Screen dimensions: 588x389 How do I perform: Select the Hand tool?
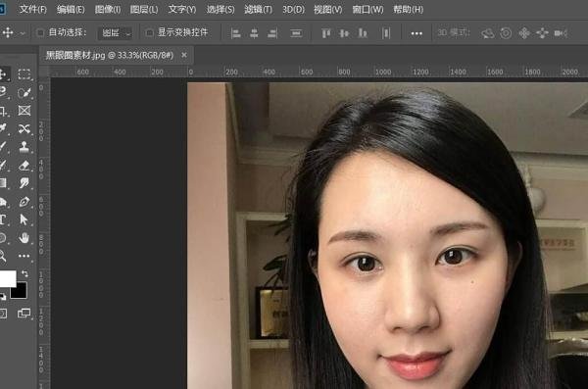click(x=24, y=238)
